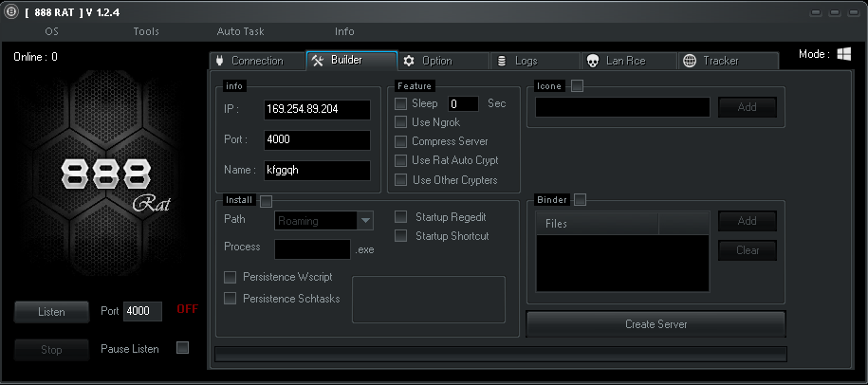Click the database icon on Logs tab

coord(501,61)
